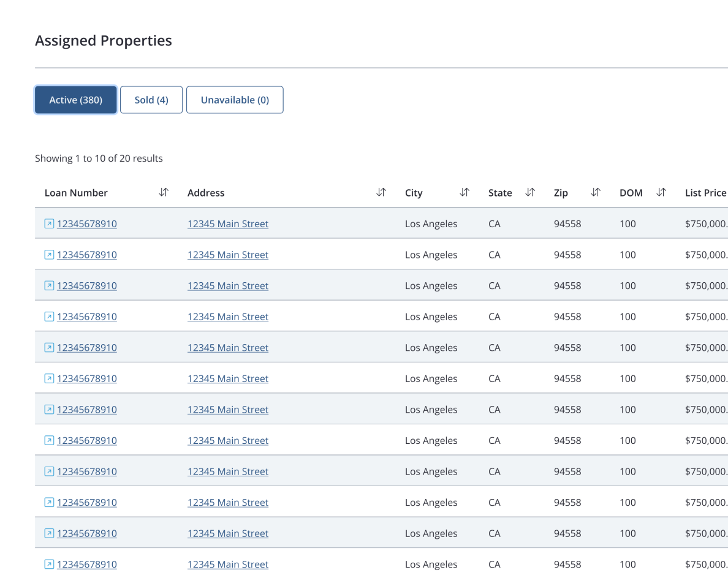The width and height of the screenshot is (728, 578).
Task: Click the List Price column header
Action: pyautogui.click(x=706, y=193)
